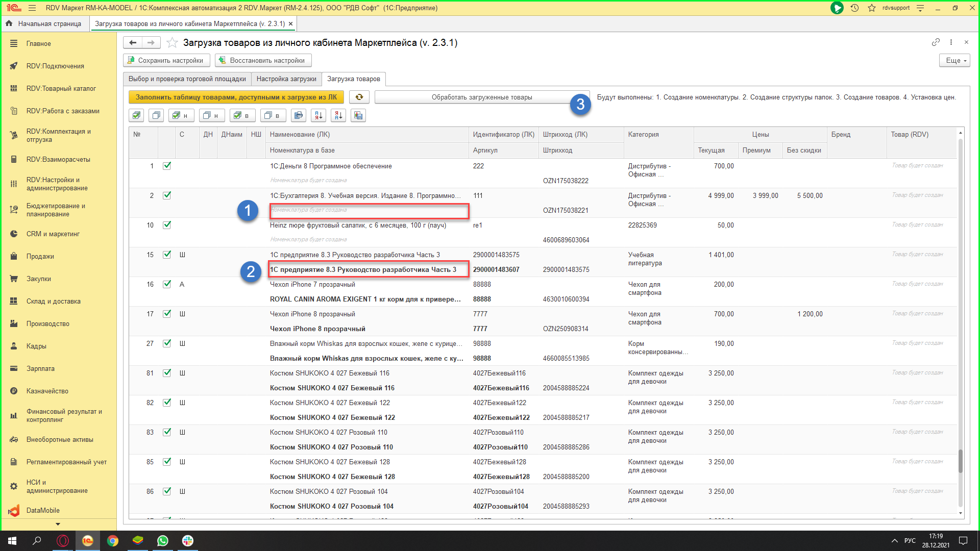980x551 pixels.
Task: Open the Еще dropdown menu
Action: 954,61
